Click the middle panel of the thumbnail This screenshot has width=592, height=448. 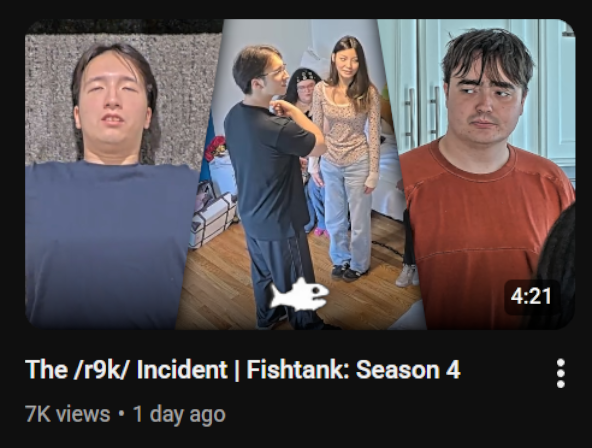click(x=298, y=174)
